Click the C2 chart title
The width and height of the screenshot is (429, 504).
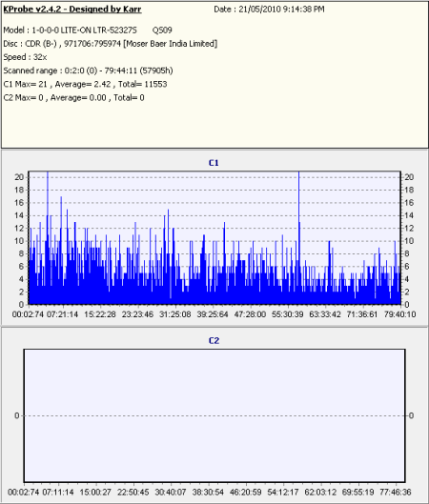pyautogui.click(x=214, y=341)
